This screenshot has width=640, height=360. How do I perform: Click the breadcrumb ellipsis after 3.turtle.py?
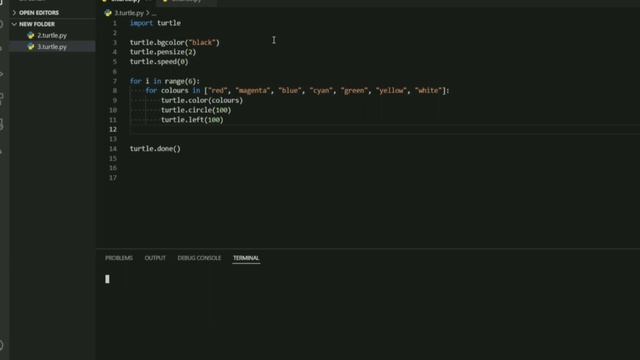(154, 13)
